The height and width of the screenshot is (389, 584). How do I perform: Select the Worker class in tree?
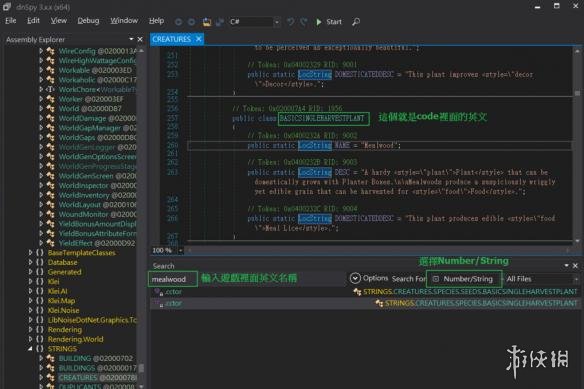click(91, 99)
